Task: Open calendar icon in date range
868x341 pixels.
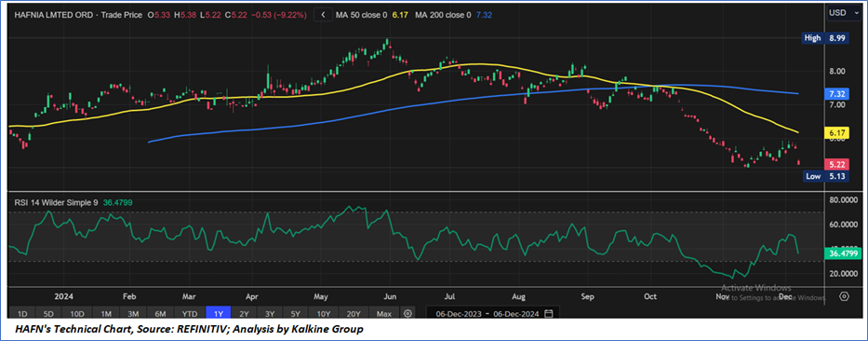Action: [548, 314]
